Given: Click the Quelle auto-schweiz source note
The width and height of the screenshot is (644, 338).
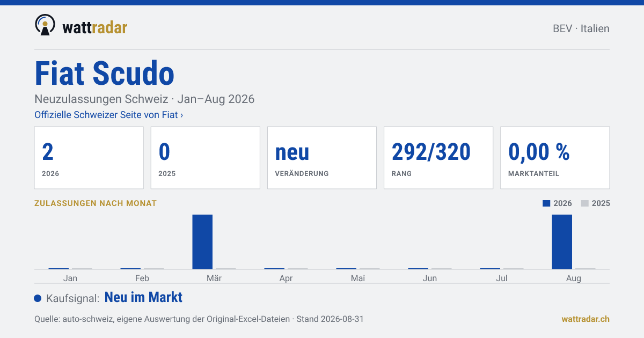Looking at the screenshot, I should pos(199,319).
